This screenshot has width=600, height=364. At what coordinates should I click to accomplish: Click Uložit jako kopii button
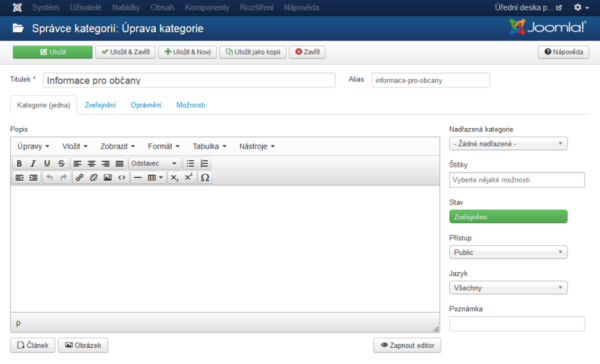click(253, 52)
